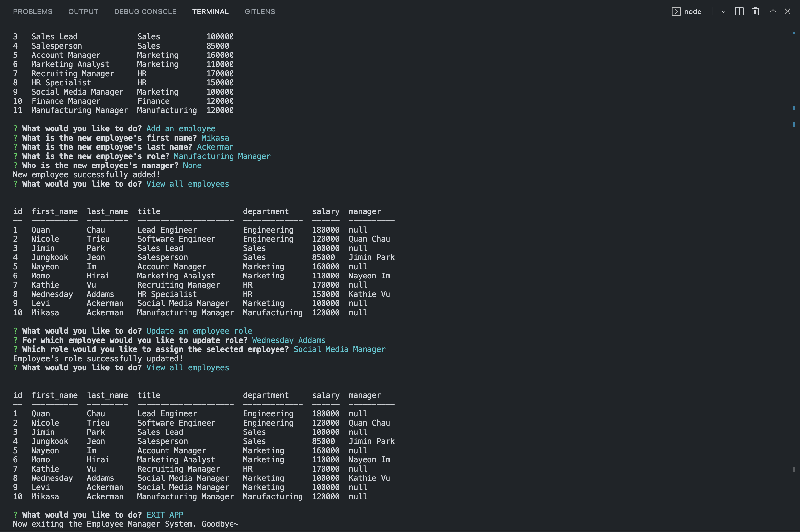Image resolution: width=800 pixels, height=532 pixels.
Task: Click the final Goodbye exit message line
Action: 125,524
